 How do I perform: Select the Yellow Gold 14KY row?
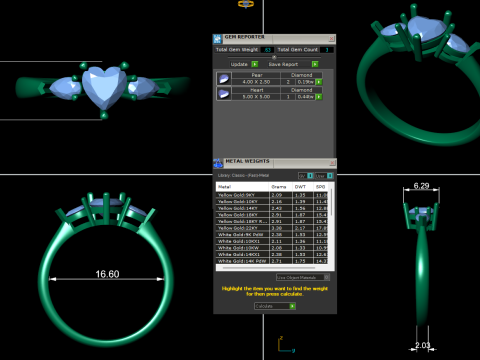click(272, 208)
